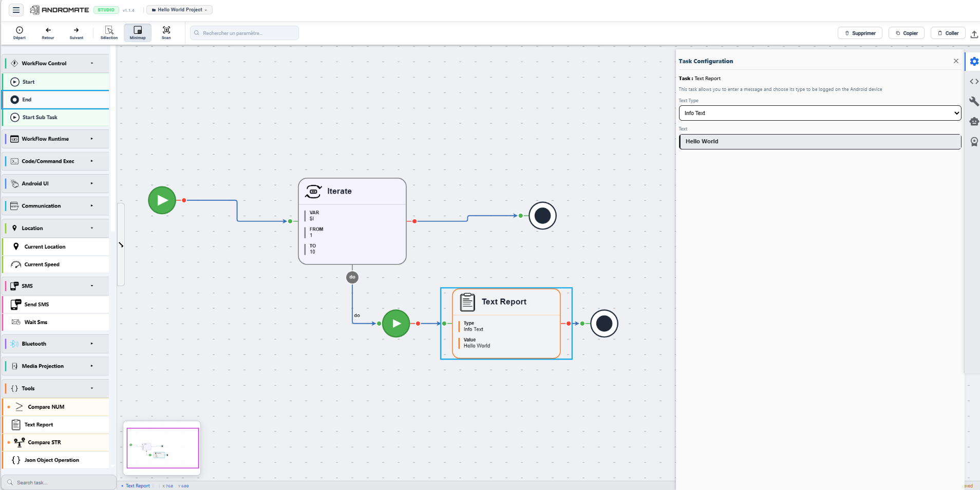Click the Andromate logo
Image resolution: width=980 pixels, height=490 pixels.
(59, 10)
